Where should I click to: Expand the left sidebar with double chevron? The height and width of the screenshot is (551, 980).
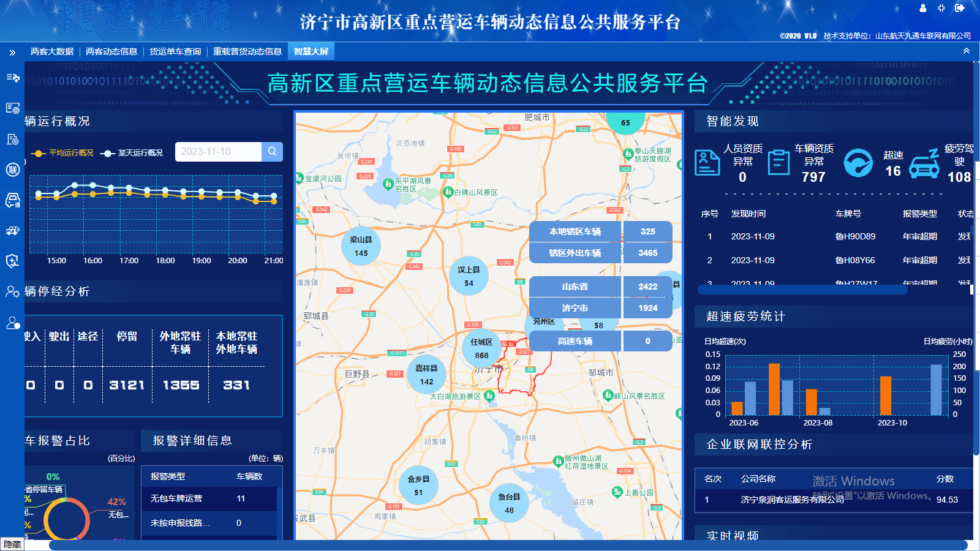(12, 52)
